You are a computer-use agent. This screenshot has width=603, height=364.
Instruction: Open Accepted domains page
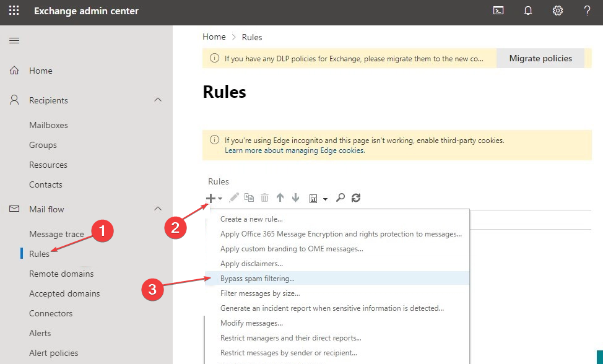coord(64,293)
